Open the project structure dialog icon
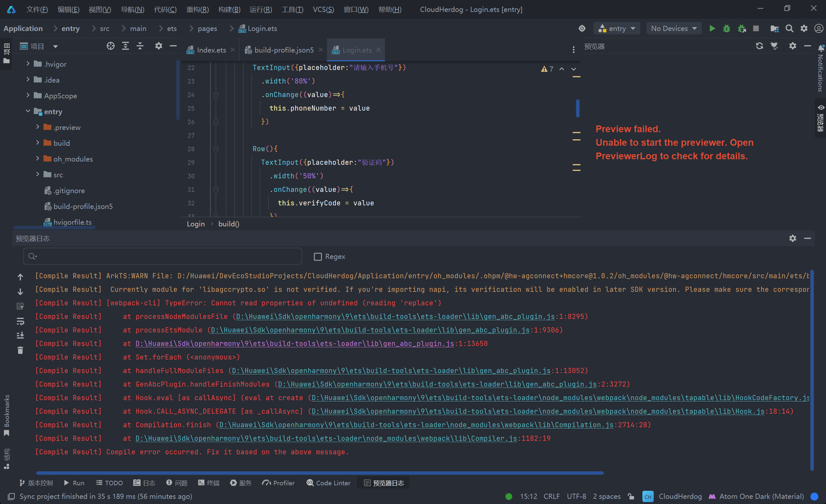The width and height of the screenshot is (826, 504). [x=774, y=28]
